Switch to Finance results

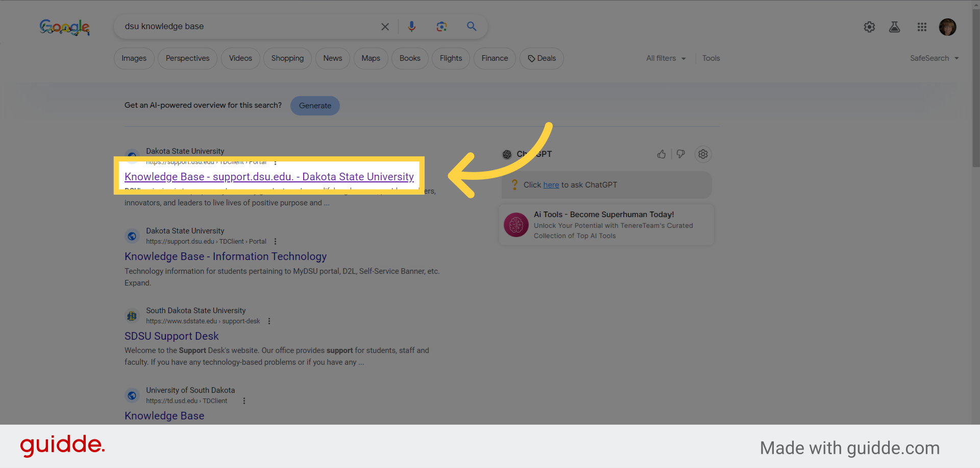click(x=495, y=58)
